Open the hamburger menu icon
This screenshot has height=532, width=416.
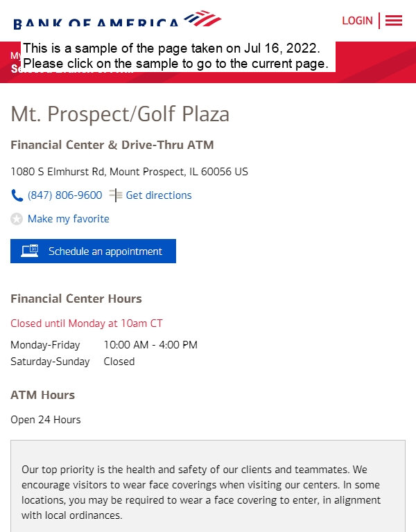pyautogui.click(x=394, y=20)
